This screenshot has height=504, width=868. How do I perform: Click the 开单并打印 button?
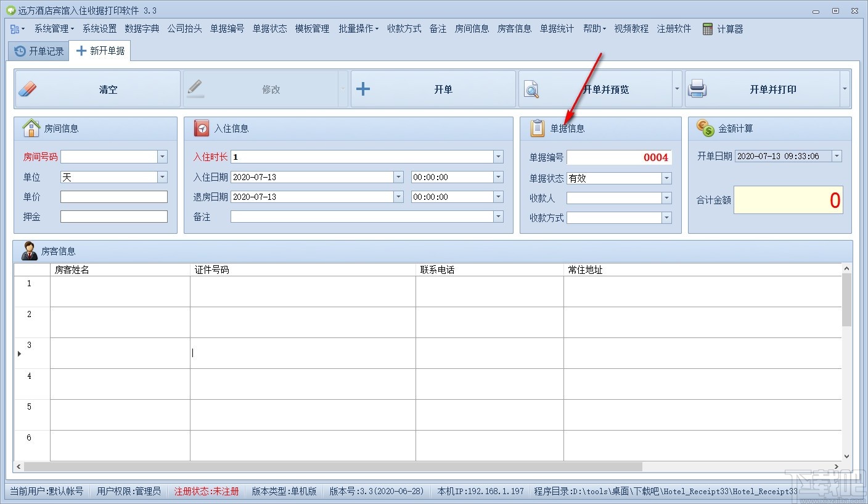[763, 89]
